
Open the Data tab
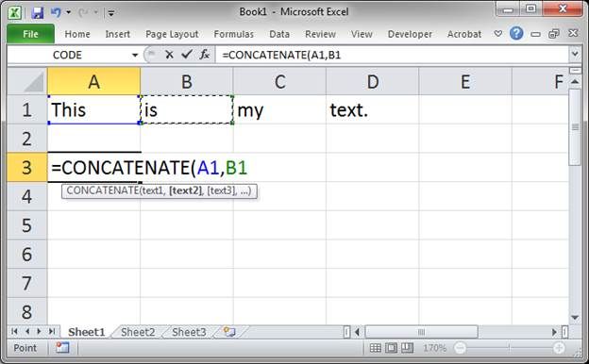pos(279,34)
